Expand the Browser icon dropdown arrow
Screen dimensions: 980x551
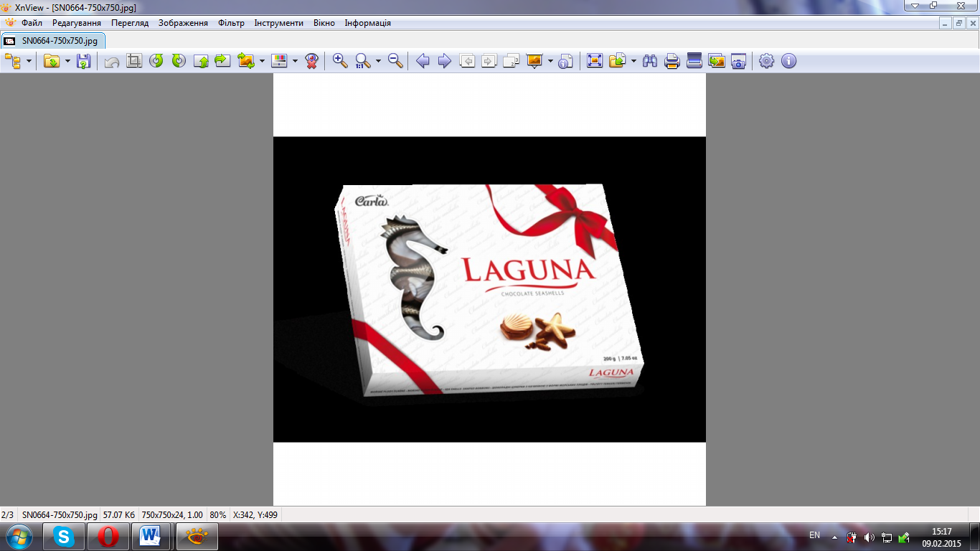(x=29, y=61)
